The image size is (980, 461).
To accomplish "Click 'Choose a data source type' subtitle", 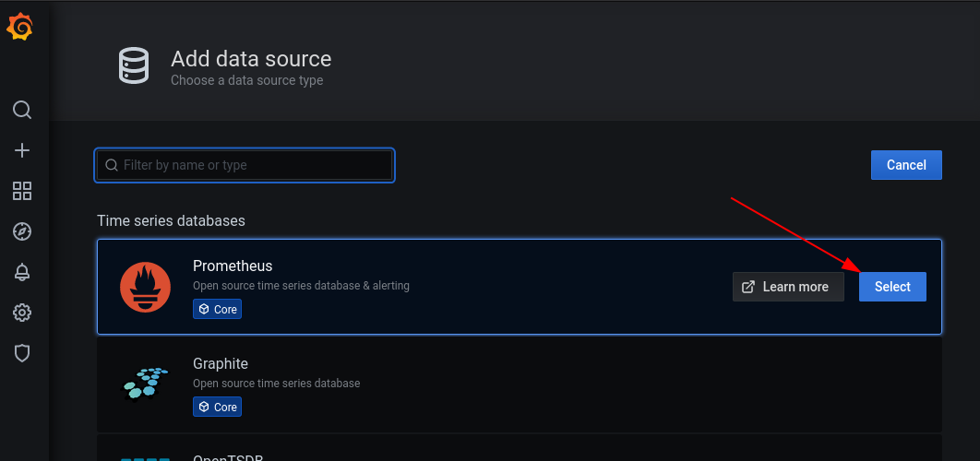I will 247,80.
